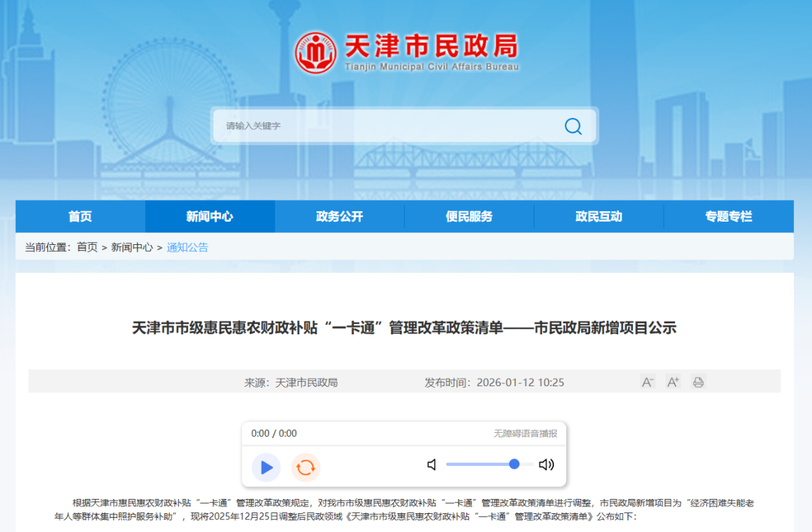Viewport: 812px width, 532px height.
Task: Open the 政民互动 menu item
Action: (x=598, y=216)
